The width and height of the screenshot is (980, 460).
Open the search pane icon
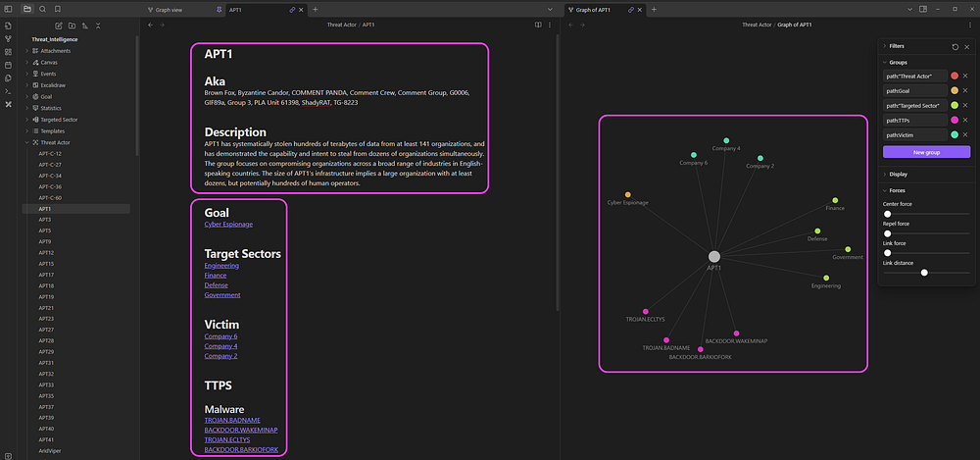click(x=42, y=10)
